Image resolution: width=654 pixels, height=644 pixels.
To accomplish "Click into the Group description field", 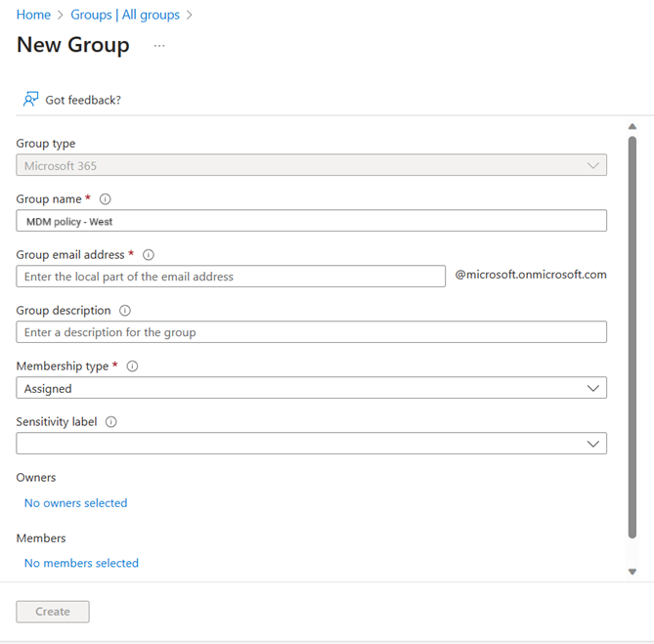I will coord(311,332).
